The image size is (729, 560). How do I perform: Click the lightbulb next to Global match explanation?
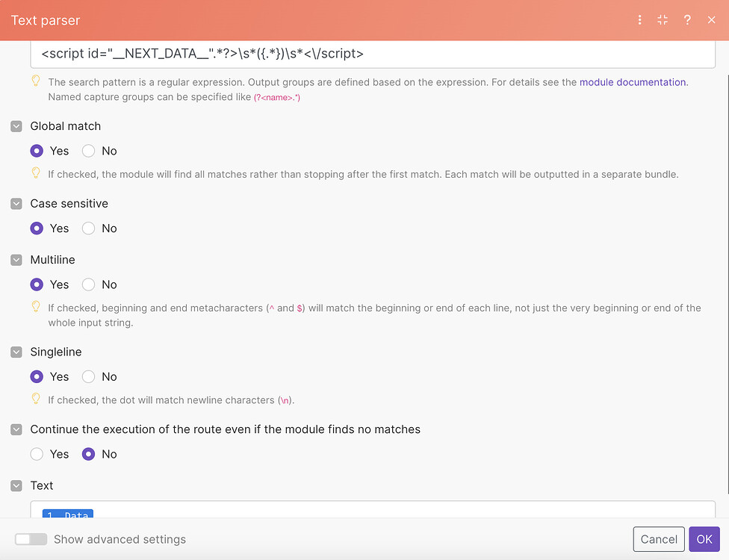36,174
